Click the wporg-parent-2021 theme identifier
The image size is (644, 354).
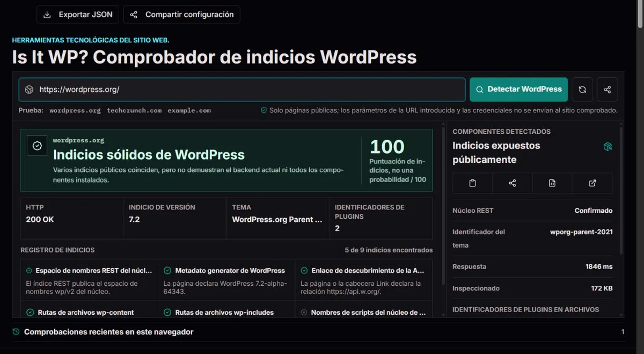581,232
